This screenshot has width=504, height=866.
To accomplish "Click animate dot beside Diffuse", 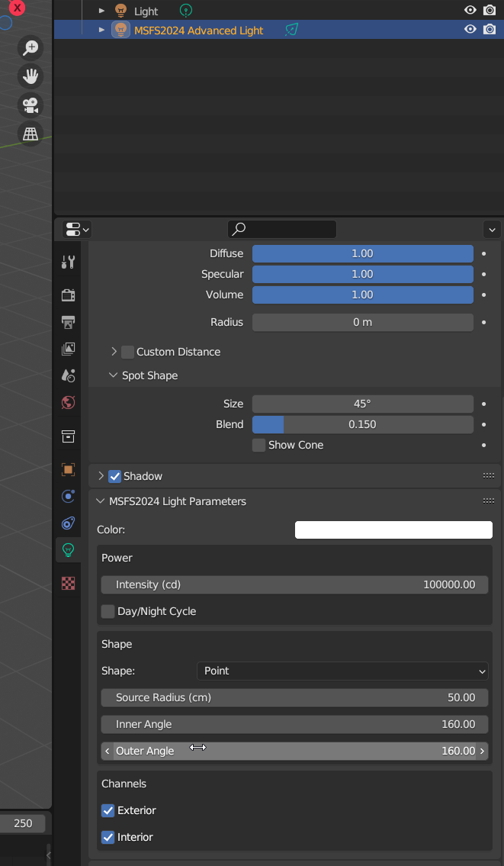I will click(x=484, y=253).
